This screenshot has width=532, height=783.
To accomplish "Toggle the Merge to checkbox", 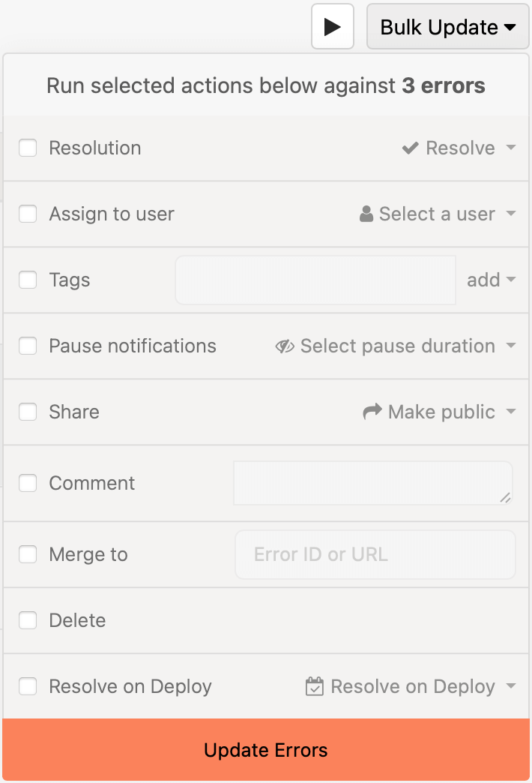I will (28, 554).
